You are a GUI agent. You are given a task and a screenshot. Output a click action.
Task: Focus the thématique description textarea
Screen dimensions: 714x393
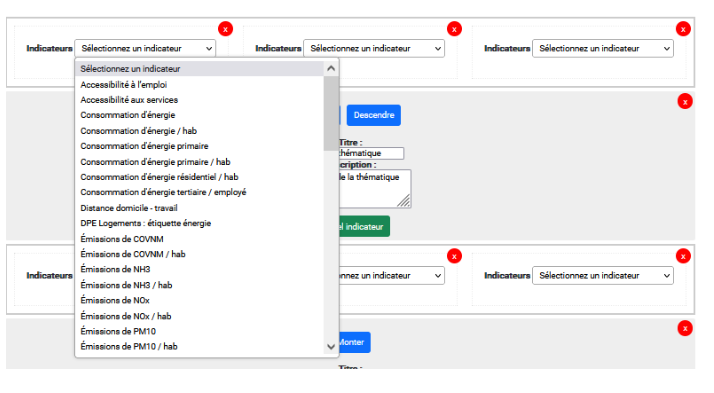coord(375,189)
